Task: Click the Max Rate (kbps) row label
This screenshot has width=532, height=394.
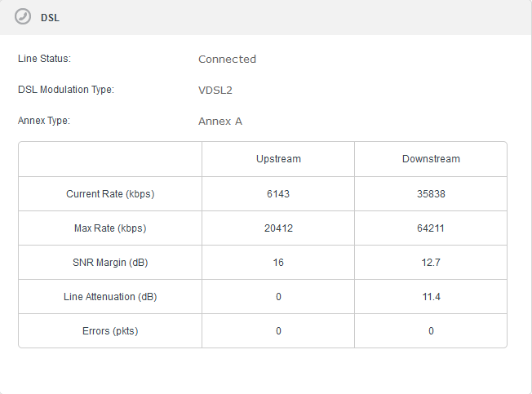Action: pos(110,228)
